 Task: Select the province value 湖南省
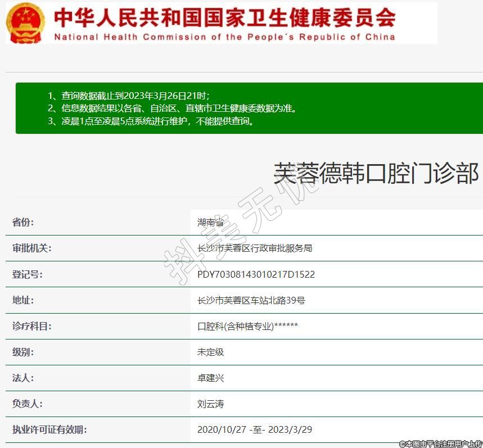[210, 222]
